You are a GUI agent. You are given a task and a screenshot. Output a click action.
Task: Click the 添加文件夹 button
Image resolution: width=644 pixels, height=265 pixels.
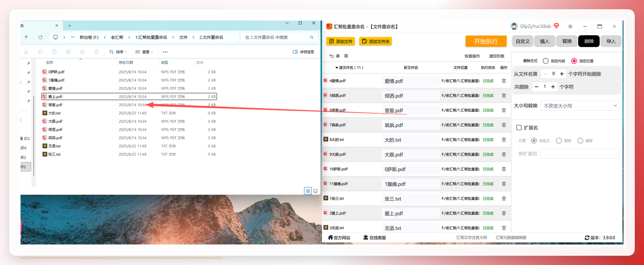pos(376,41)
